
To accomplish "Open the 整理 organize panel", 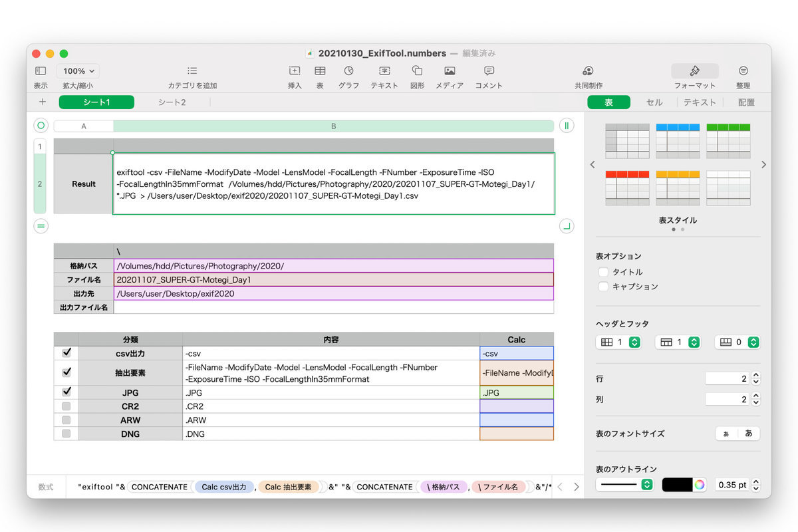I will coord(743,70).
